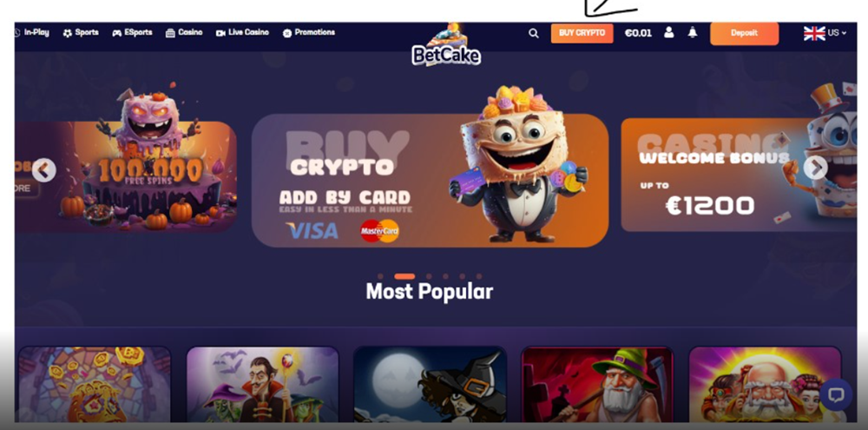Open the In-Play menu item
868x430 pixels.
(x=31, y=33)
